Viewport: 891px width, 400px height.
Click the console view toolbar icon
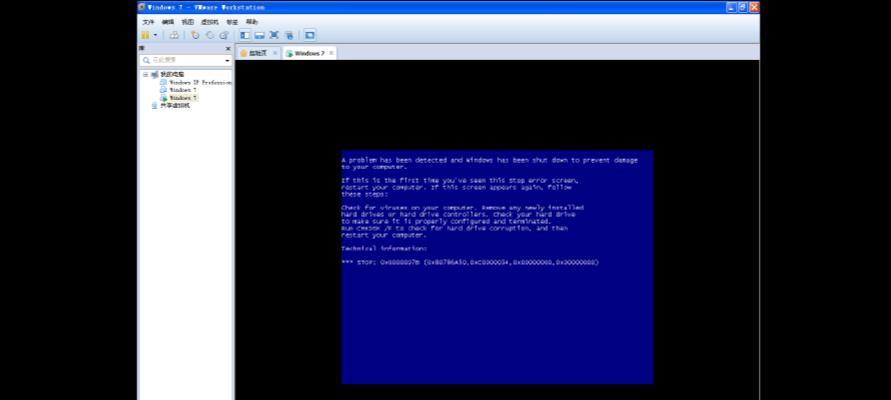310,35
